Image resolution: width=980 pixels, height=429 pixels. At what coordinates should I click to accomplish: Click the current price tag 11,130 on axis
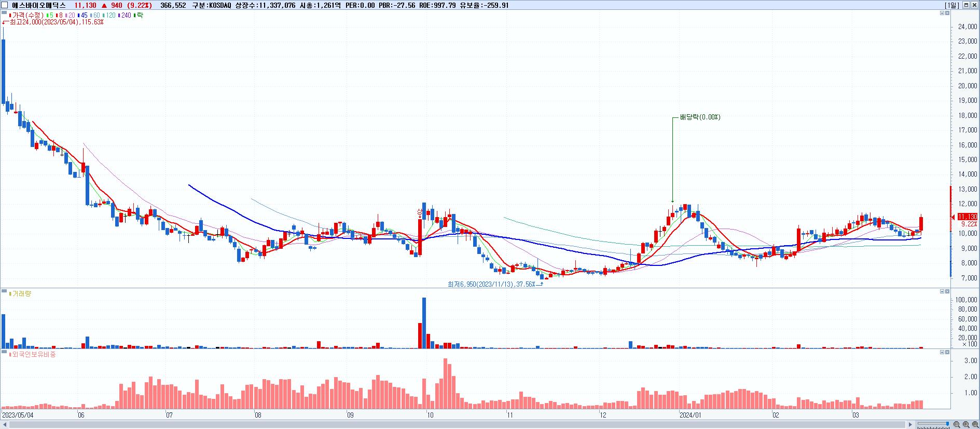[x=968, y=217]
